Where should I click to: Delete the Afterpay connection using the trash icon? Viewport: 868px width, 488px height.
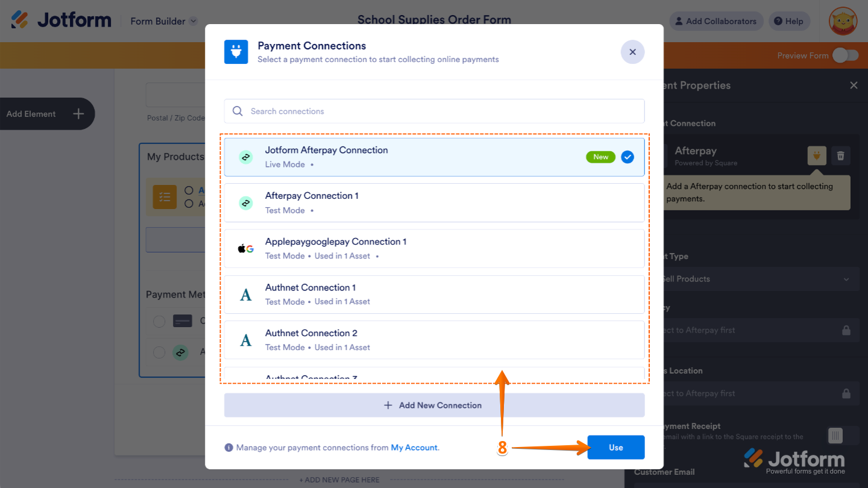click(840, 155)
